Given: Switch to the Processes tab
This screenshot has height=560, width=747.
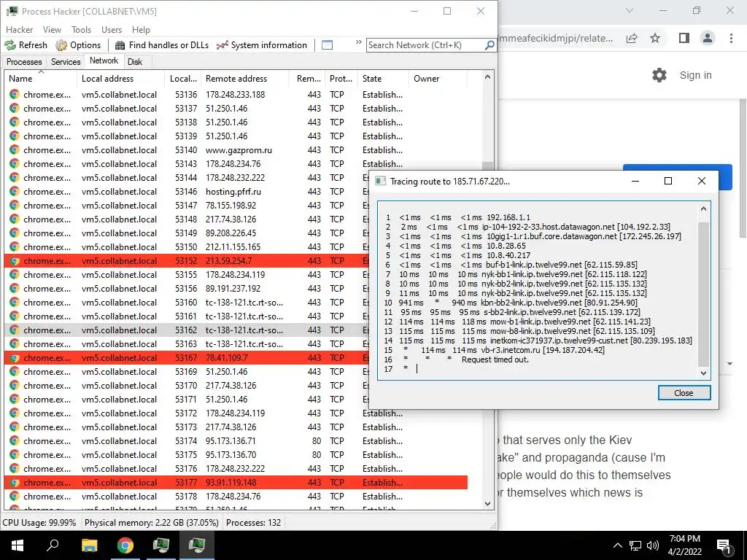Looking at the screenshot, I should click(x=24, y=62).
